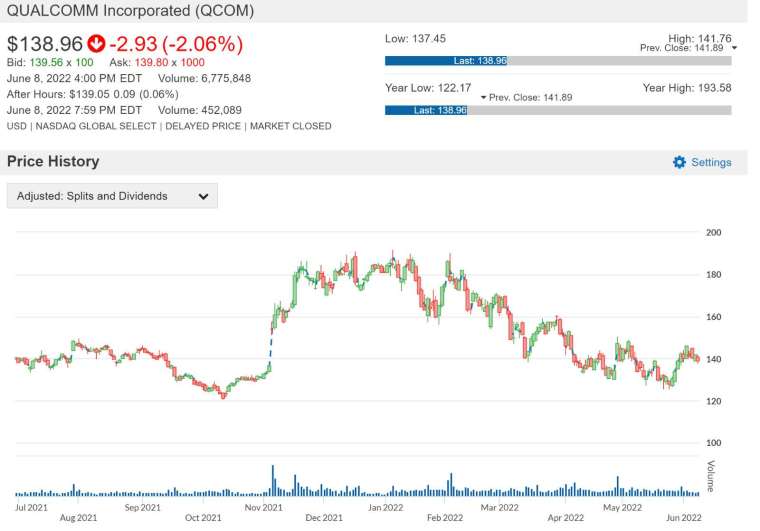Click the tallest volume bar in early November 2021
Image resolution: width=760 pixels, height=531 pixels.
tap(272, 481)
